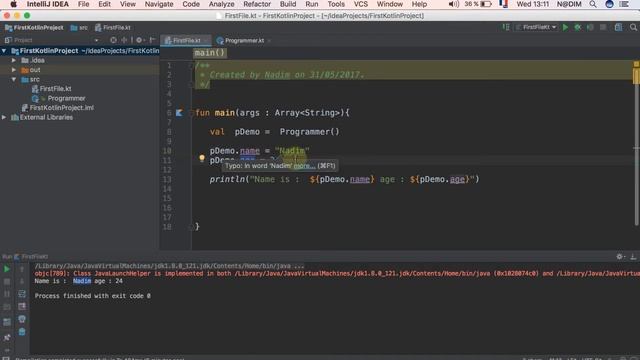
Task: Open the Apple menu
Action: pyautogui.click(x=13, y=4)
